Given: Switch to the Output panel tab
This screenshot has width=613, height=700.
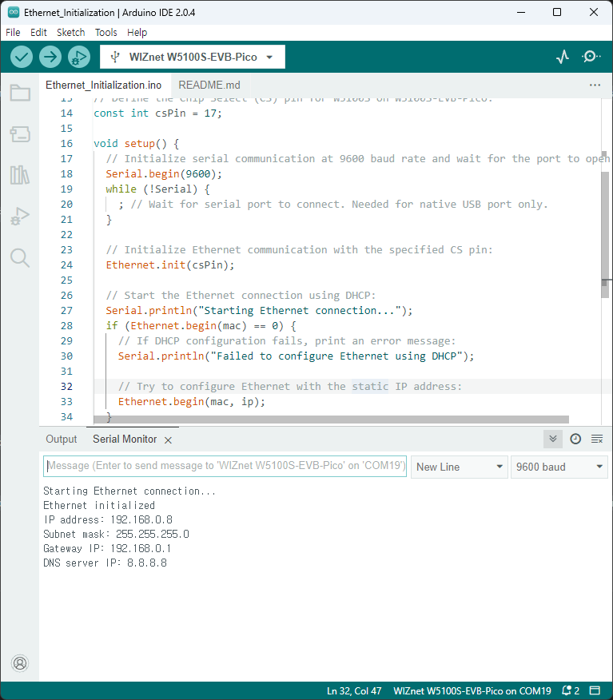Looking at the screenshot, I should coord(62,439).
